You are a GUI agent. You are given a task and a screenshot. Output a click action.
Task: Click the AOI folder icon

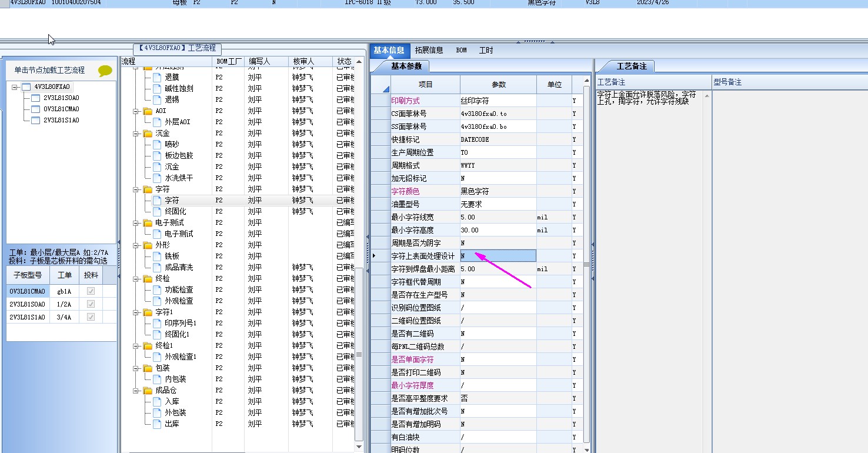tap(148, 111)
